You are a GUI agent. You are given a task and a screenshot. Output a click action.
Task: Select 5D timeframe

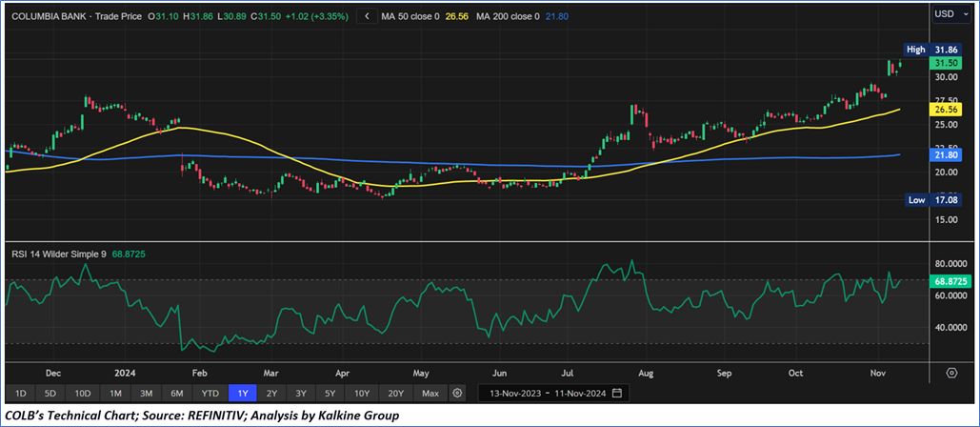pyautogui.click(x=50, y=394)
